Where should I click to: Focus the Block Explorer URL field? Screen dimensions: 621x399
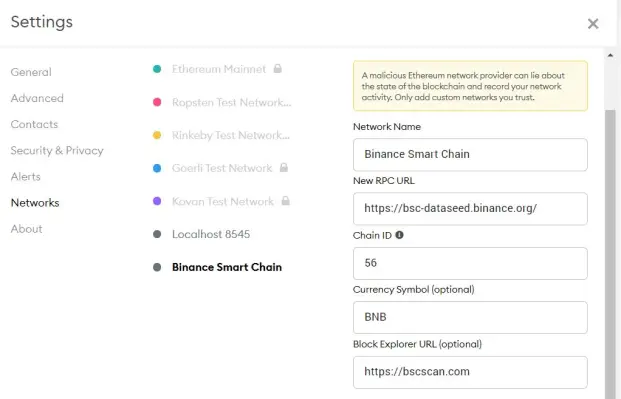(470, 372)
